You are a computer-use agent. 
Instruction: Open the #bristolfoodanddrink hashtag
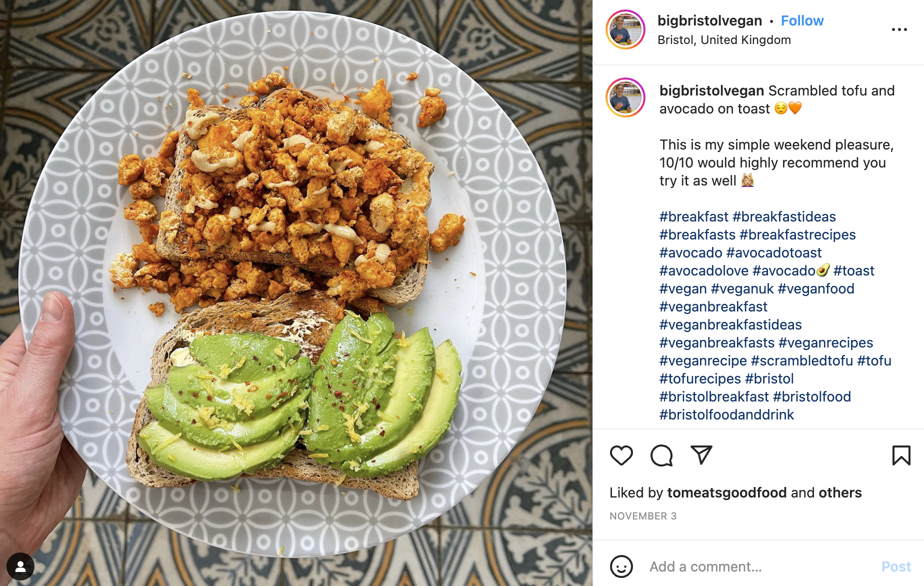tap(726, 414)
